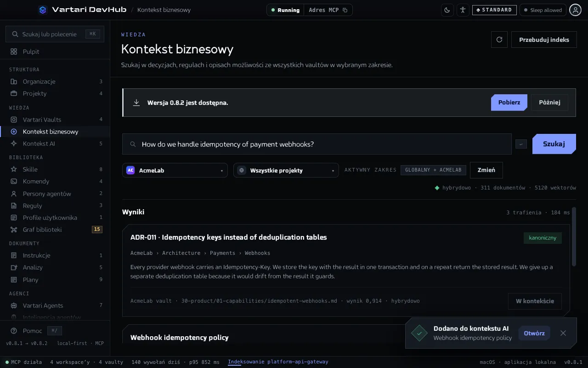Click the download icon in update banner
Viewport: 588px width, 368px height.
pyautogui.click(x=136, y=102)
